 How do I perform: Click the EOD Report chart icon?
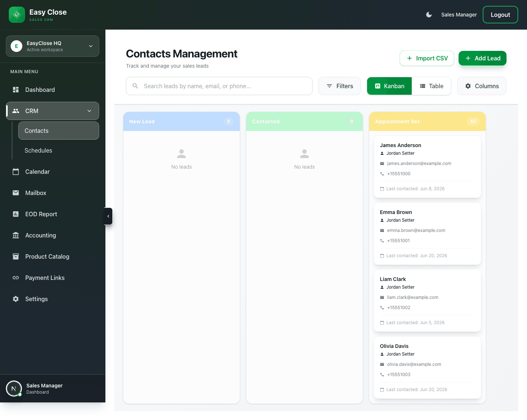[x=16, y=214]
